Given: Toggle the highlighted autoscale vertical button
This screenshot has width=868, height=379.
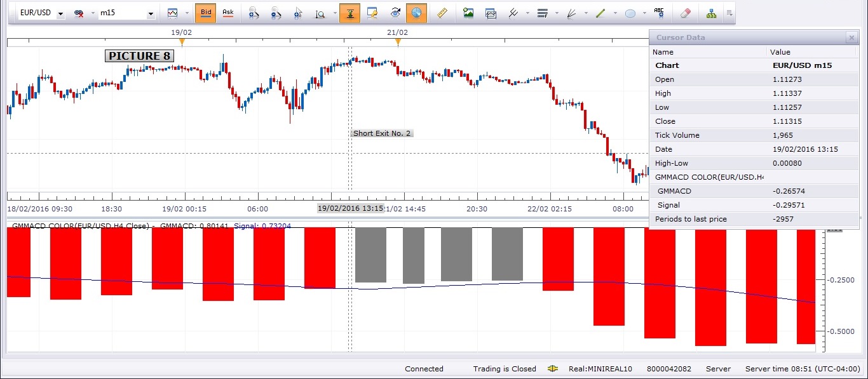Looking at the screenshot, I should tap(349, 13).
